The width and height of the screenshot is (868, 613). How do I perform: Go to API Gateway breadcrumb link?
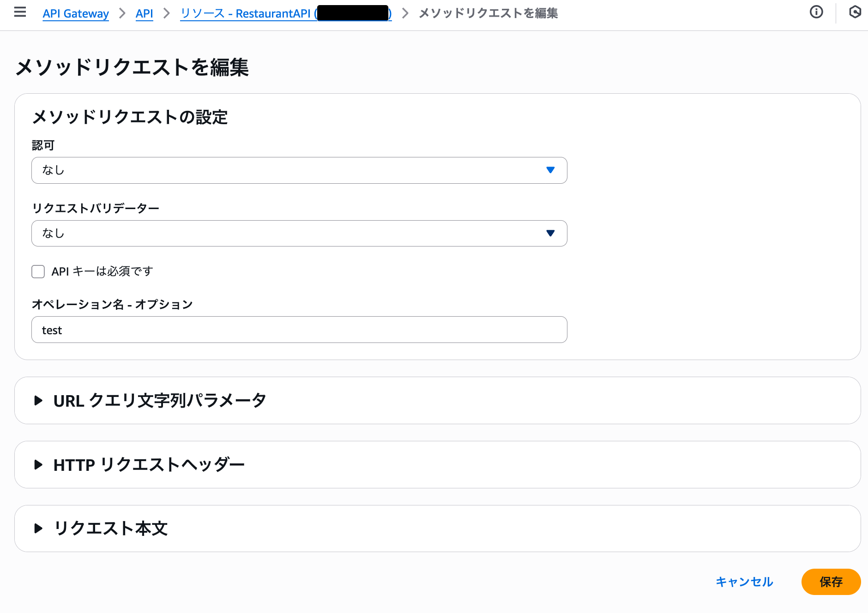point(76,13)
